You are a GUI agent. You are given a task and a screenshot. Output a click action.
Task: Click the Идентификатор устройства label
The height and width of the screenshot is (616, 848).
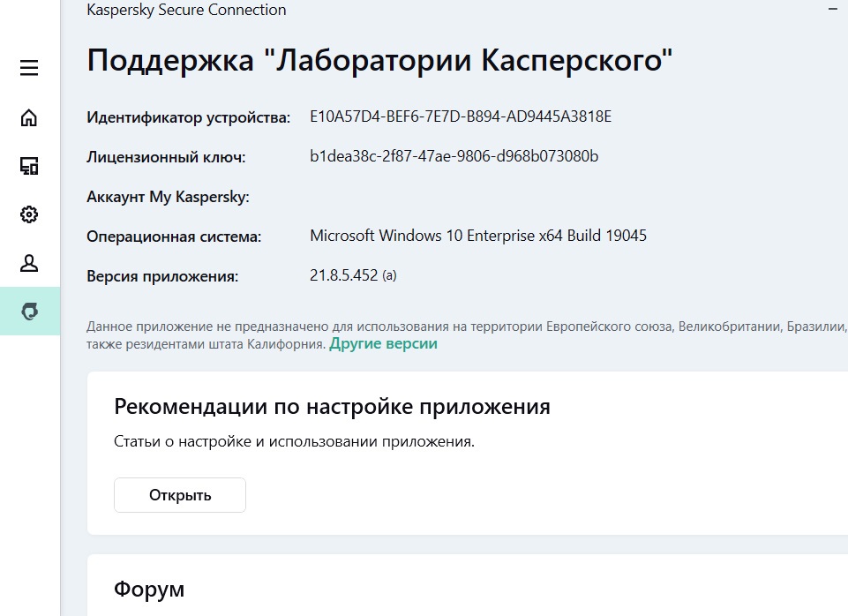(x=188, y=117)
